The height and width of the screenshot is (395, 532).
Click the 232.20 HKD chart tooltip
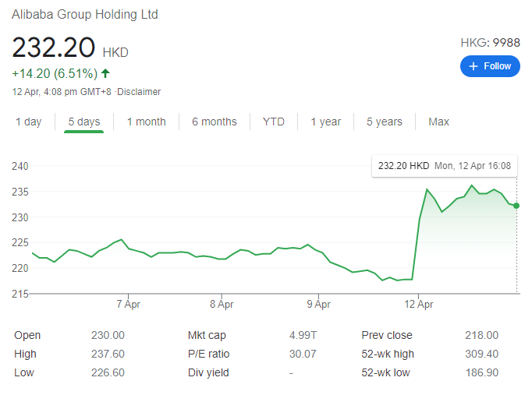[445, 166]
